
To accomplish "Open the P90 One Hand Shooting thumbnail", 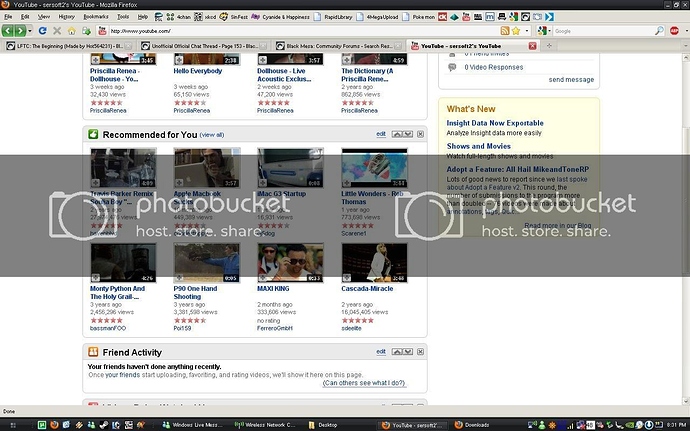I will [207, 263].
